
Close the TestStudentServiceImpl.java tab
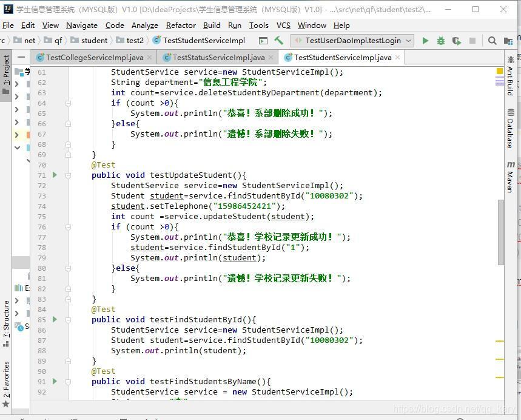397,58
